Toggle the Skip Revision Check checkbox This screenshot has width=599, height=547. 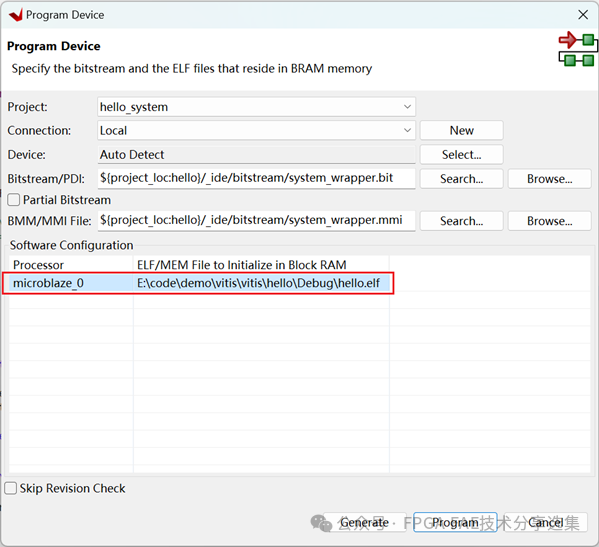pos(10,488)
